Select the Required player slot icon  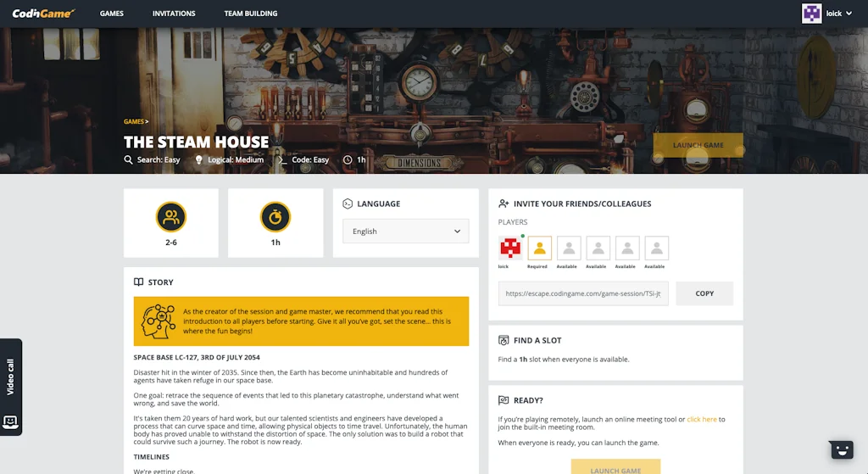[539, 248]
